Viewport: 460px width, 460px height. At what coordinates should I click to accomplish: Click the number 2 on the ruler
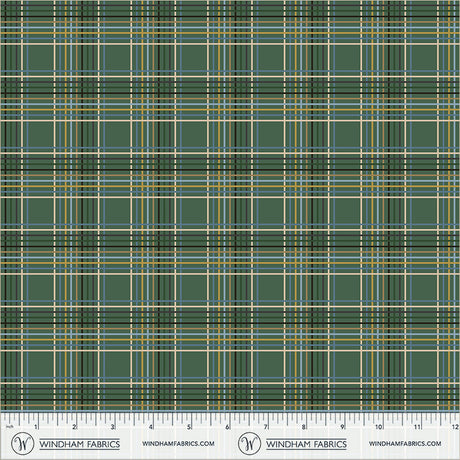click(x=74, y=427)
